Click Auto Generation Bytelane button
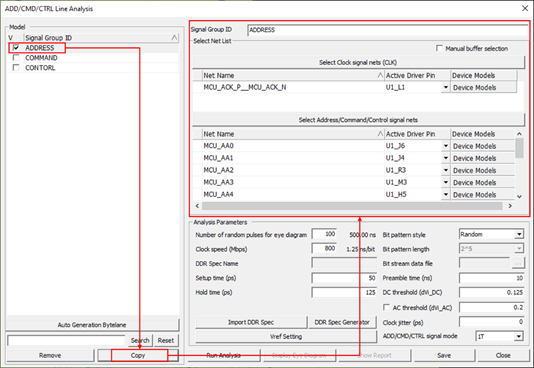534x368 pixels. (x=92, y=325)
